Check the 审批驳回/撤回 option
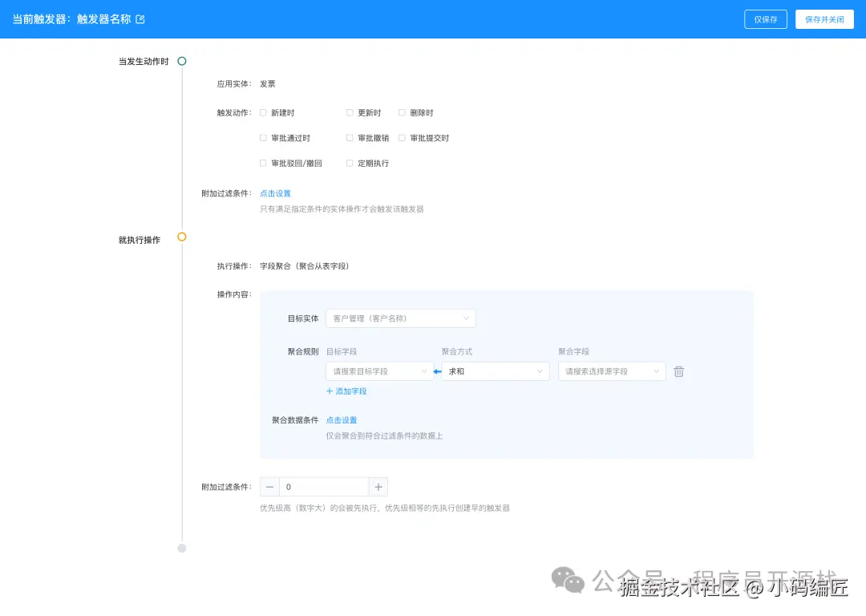The width and height of the screenshot is (866, 616). click(263, 163)
